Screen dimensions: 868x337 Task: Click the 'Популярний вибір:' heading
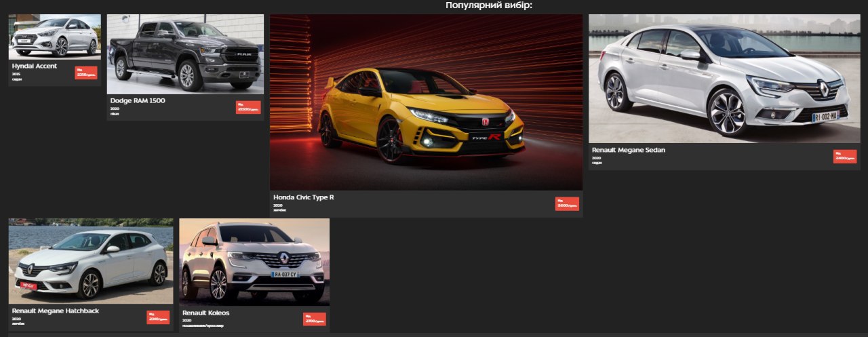click(x=489, y=5)
